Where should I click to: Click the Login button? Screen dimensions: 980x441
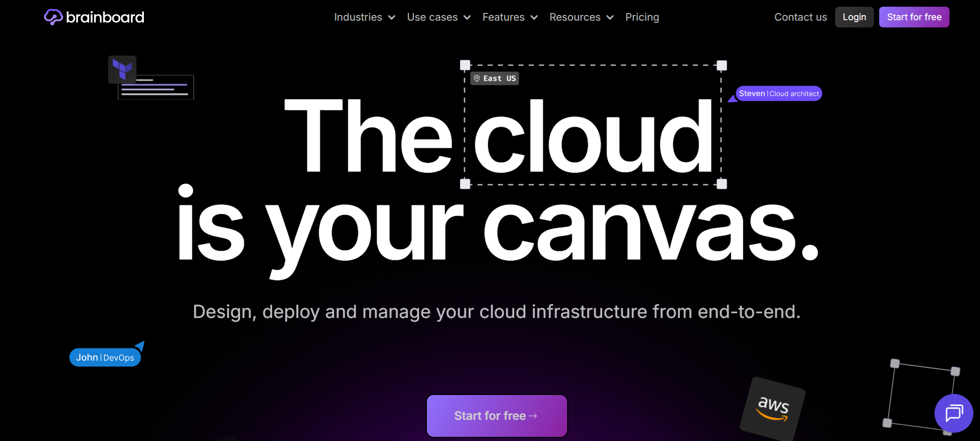click(854, 17)
